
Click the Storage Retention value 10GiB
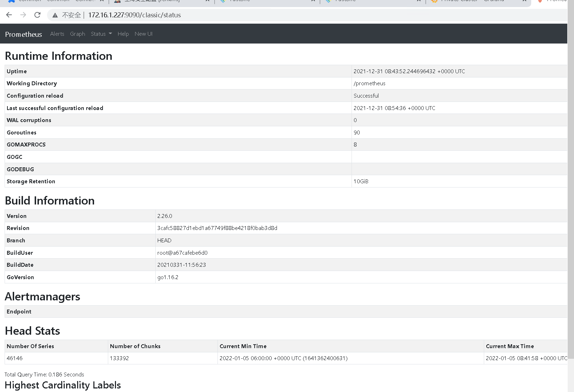tap(361, 181)
